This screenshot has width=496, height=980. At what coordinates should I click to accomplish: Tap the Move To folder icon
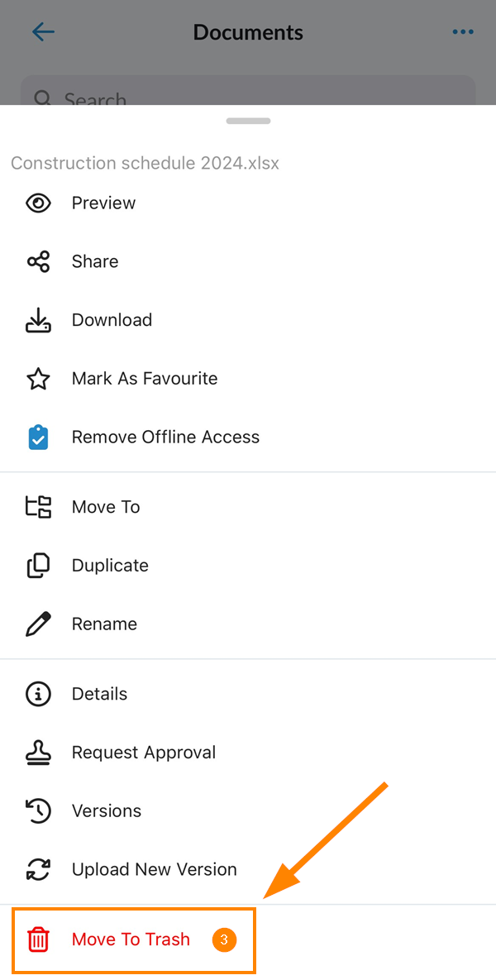coord(38,507)
